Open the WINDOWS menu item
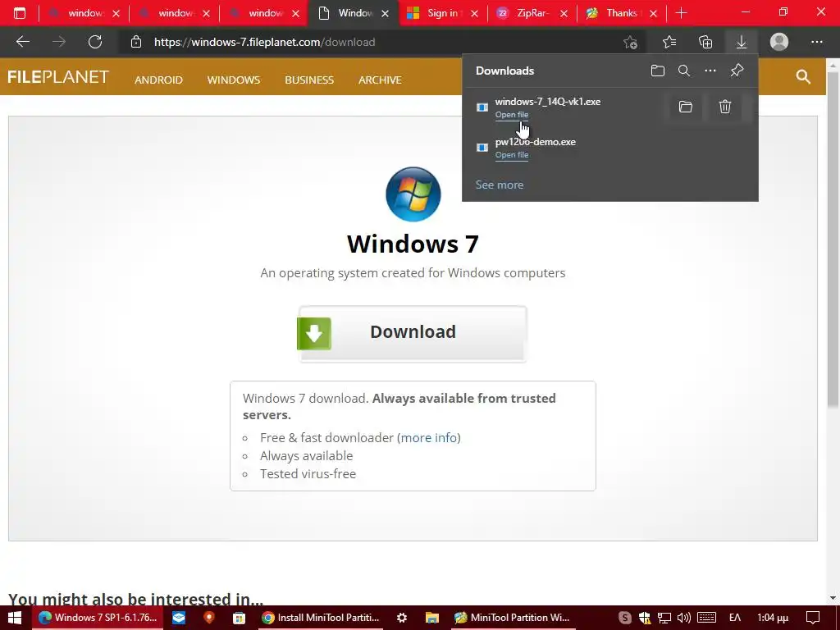840x630 pixels. click(234, 80)
